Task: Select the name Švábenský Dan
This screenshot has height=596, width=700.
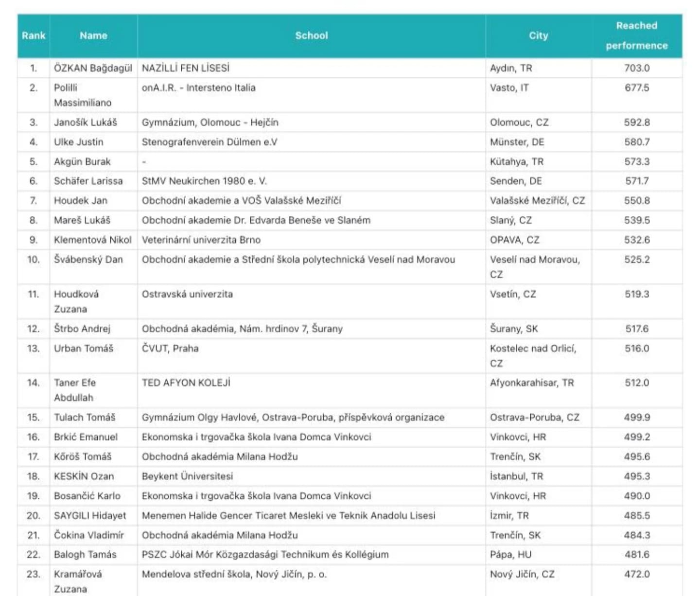Action: pyautogui.click(x=88, y=260)
